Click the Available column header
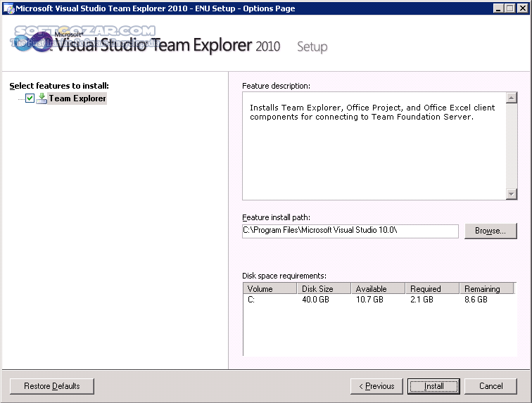Viewport: 532px width, 403px height. click(x=379, y=288)
